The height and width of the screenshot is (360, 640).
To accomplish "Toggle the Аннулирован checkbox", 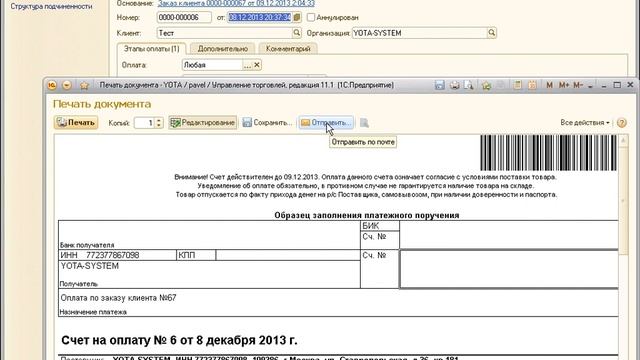I will (311, 17).
